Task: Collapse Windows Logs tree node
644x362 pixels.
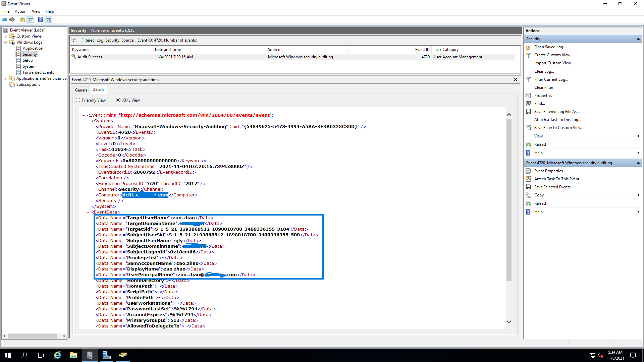Action: [x=6, y=42]
